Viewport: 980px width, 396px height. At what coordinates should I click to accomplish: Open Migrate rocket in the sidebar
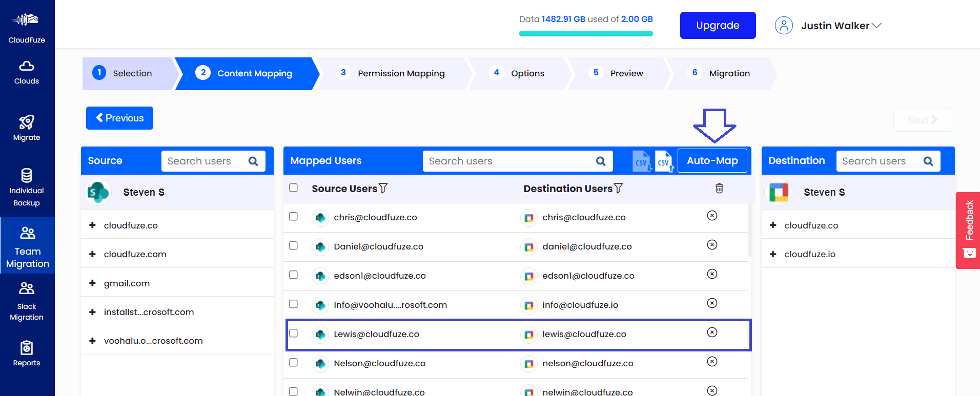27,128
